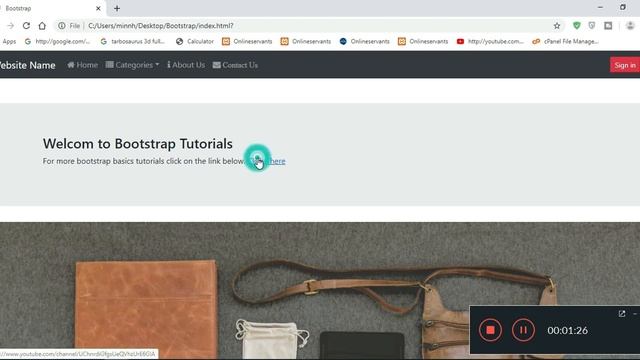Open the Contact Us nav item

click(x=235, y=65)
